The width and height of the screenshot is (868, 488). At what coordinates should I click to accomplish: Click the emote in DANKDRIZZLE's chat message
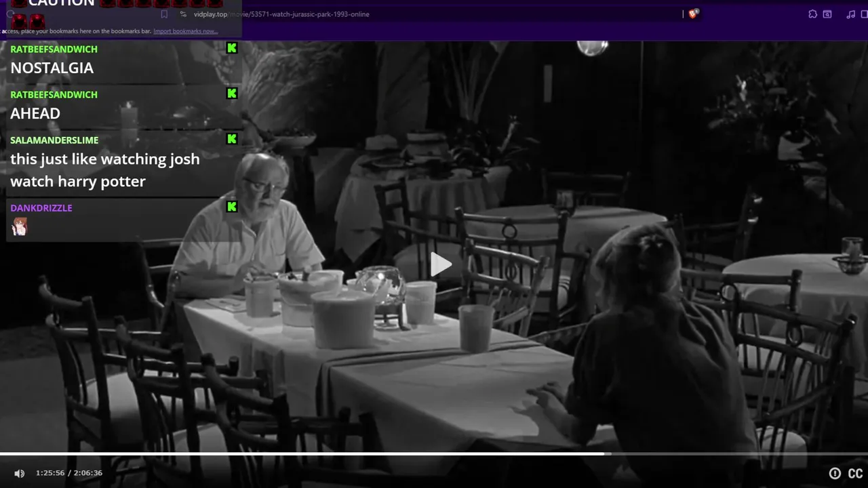pos(20,226)
